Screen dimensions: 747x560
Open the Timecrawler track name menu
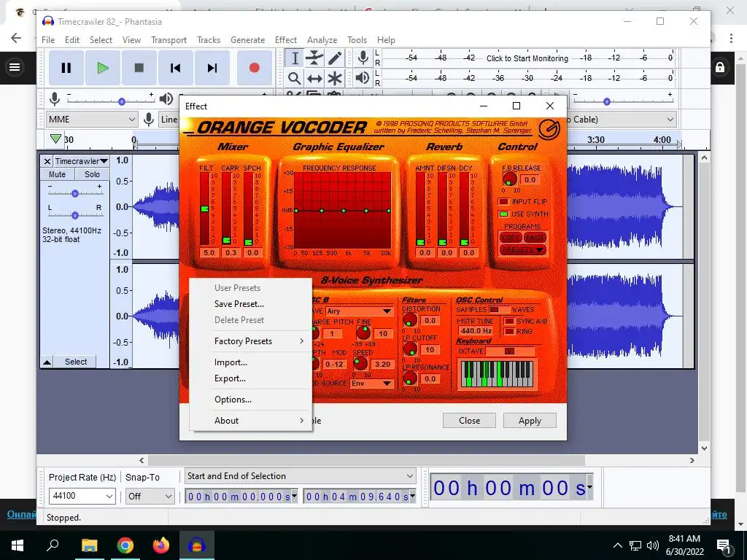[81, 161]
